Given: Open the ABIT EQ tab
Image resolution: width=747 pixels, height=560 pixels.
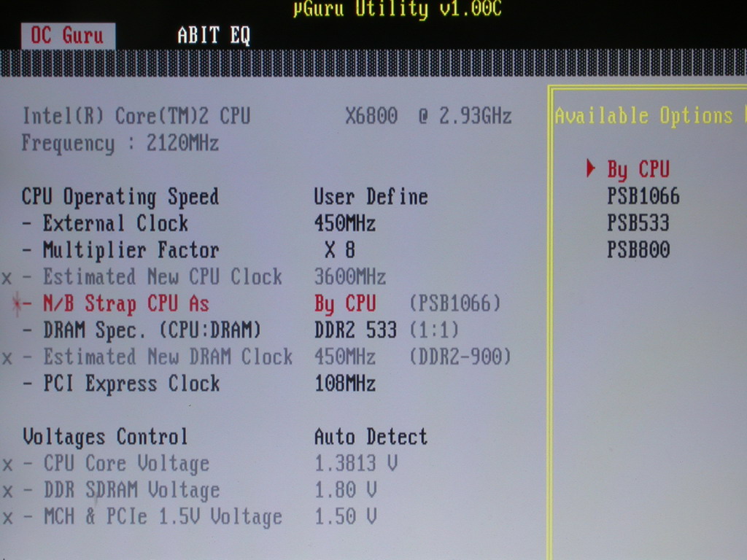Looking at the screenshot, I should [x=214, y=36].
